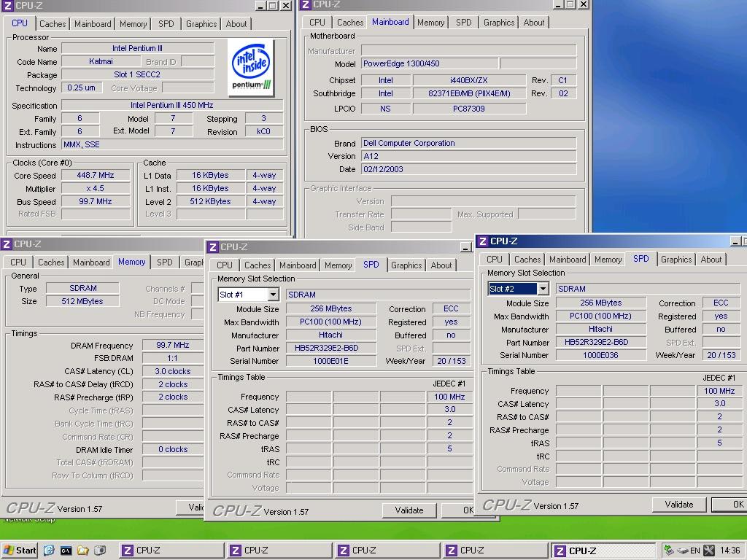The image size is (747, 560).
Task: Open the Windows Start menu
Action: tap(20, 551)
